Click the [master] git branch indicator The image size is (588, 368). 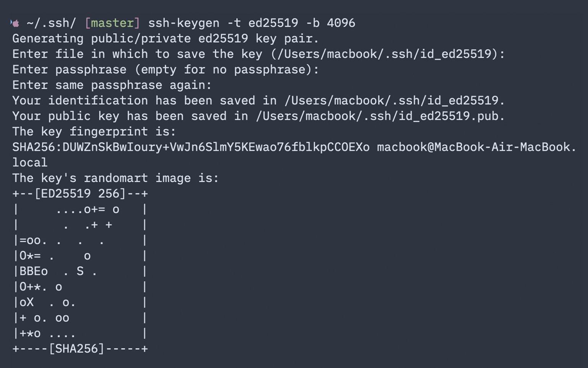coord(112,23)
